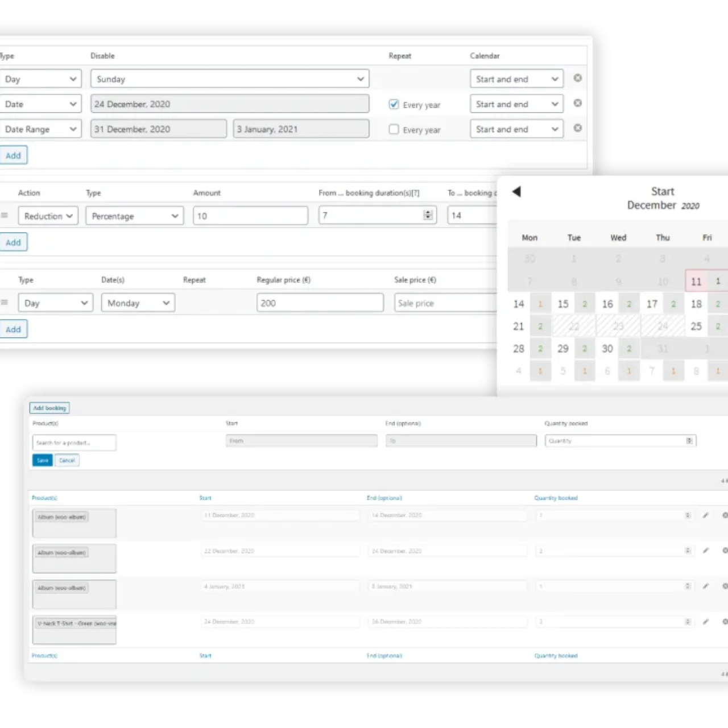Enable Every year for Date Range row

(394, 129)
